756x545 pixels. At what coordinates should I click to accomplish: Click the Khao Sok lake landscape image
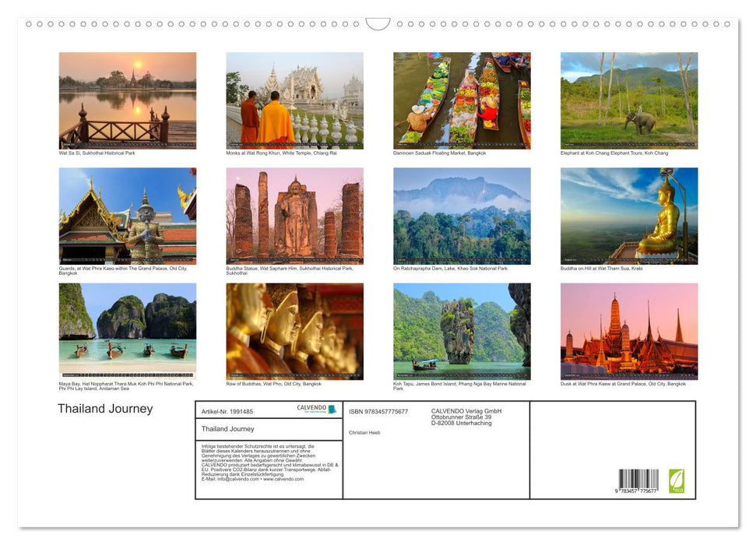[x=462, y=215]
